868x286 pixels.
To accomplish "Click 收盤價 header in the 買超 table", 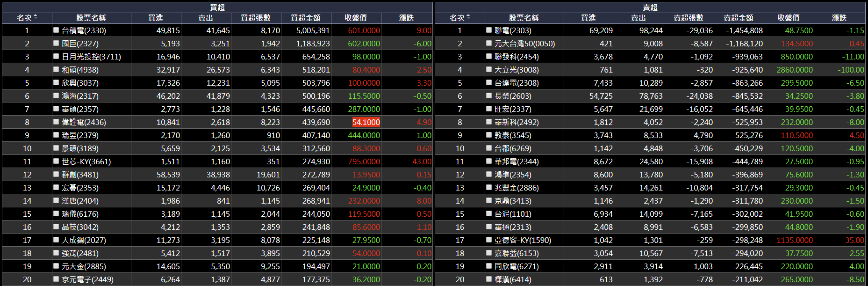I will click(x=356, y=18).
